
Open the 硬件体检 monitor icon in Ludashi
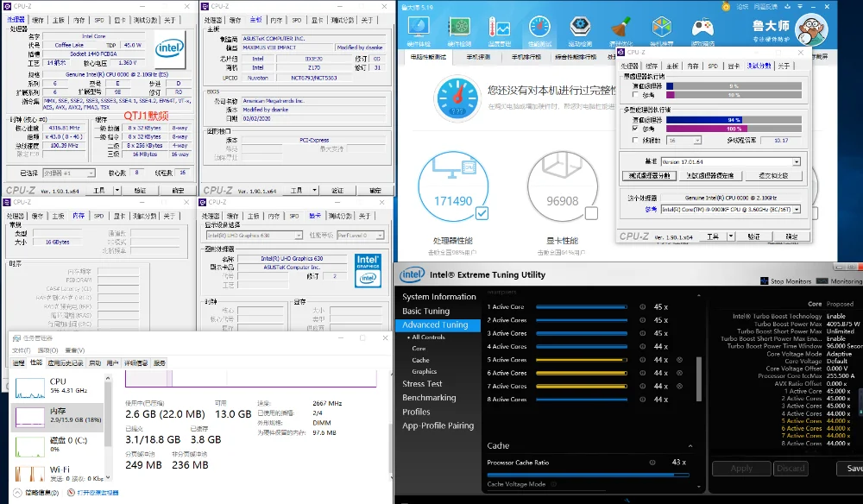[x=419, y=28]
